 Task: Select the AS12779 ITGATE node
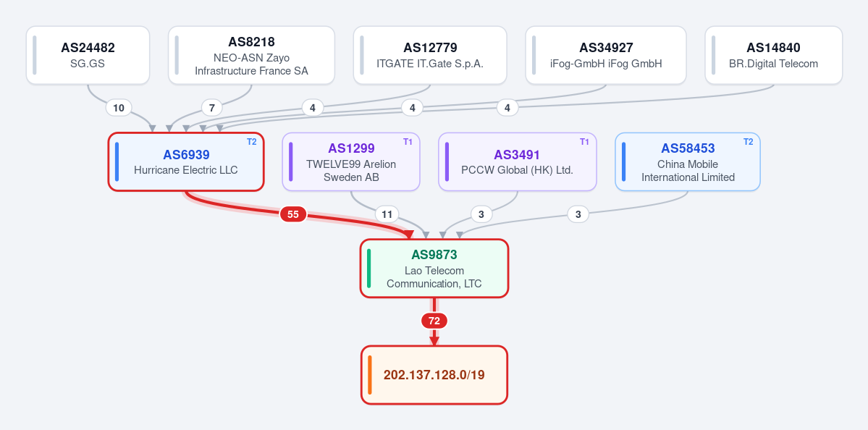click(x=430, y=55)
